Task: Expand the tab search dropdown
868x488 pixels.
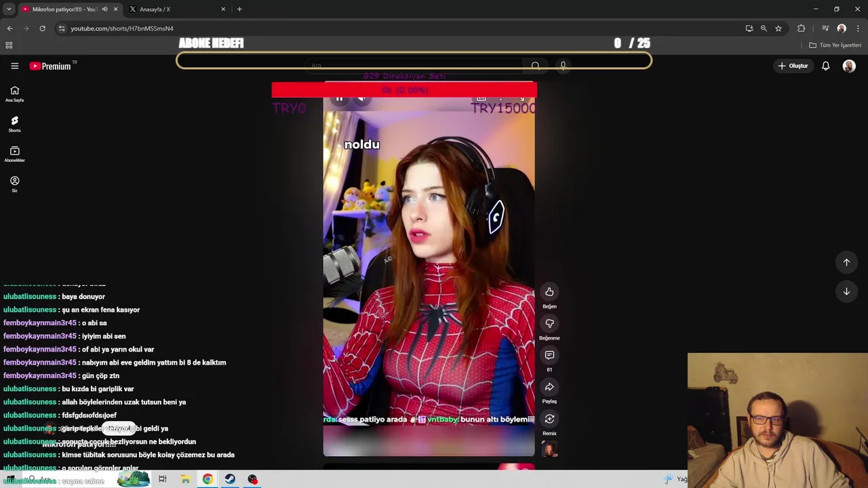Action: (x=9, y=9)
